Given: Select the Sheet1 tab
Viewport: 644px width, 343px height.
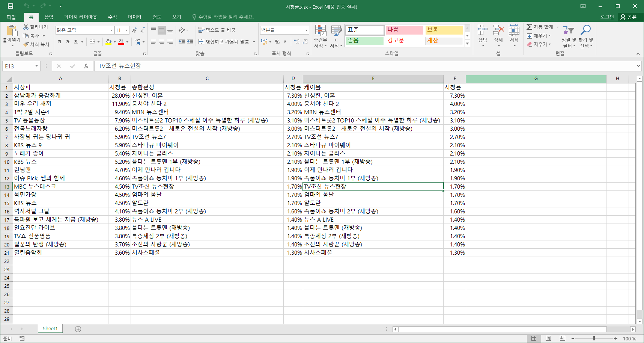Looking at the screenshot, I should coord(50,329).
